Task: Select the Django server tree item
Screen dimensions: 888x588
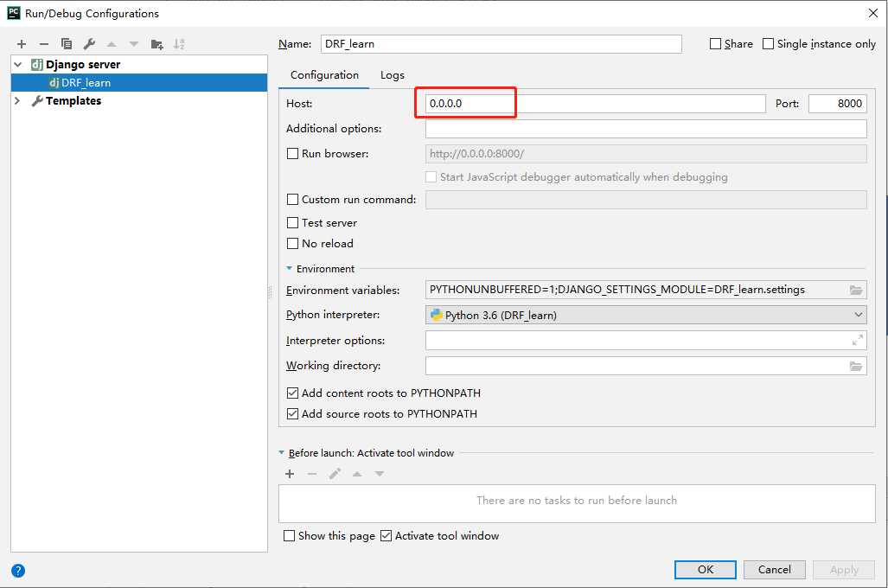Action: pos(83,65)
